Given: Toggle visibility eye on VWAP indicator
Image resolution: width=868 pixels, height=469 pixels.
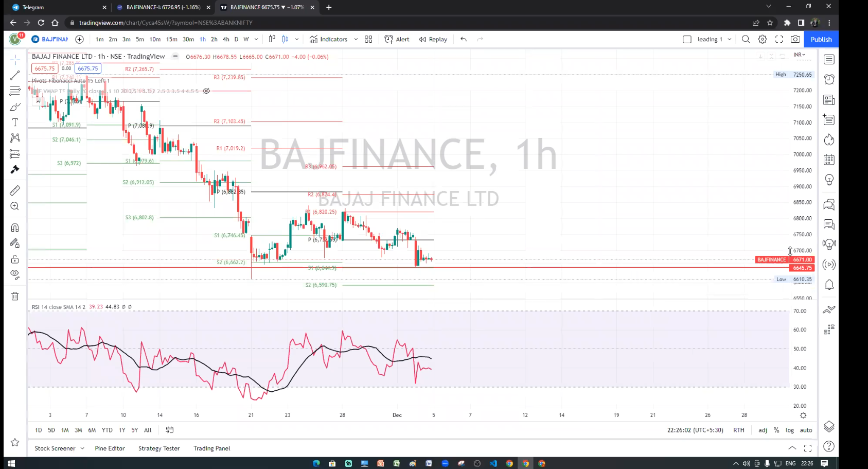Looking at the screenshot, I should pos(206,91).
